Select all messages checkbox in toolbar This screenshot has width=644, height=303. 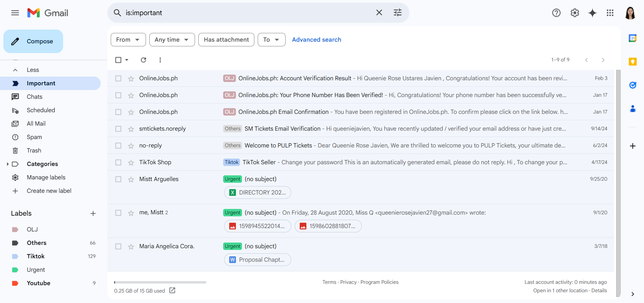coord(118,60)
